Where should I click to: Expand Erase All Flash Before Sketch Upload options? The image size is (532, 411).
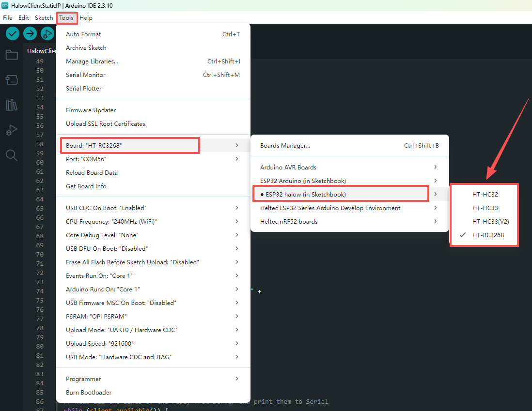pos(154,262)
